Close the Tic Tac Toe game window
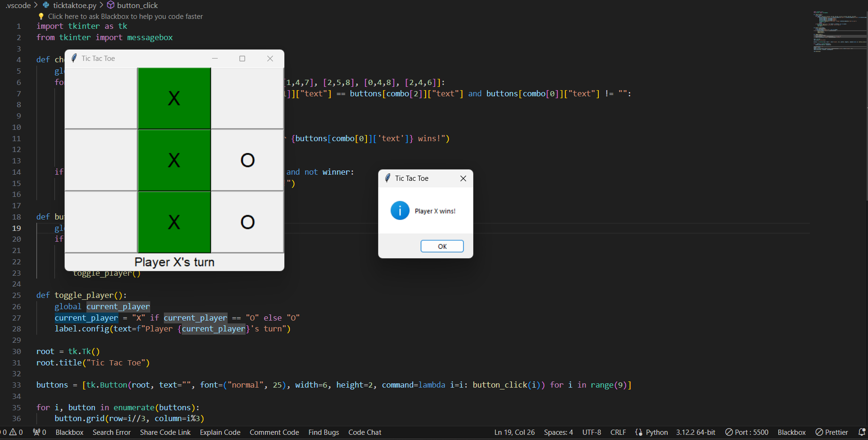The height and width of the screenshot is (440, 868). tap(270, 59)
